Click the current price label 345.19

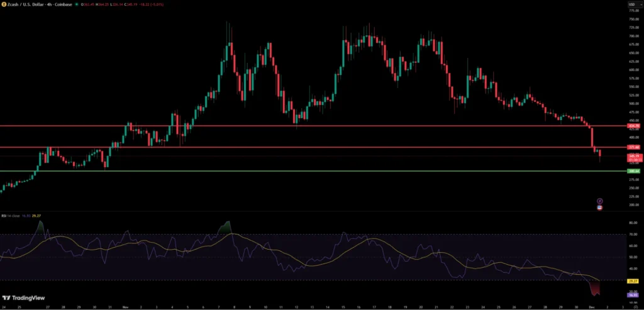click(x=633, y=155)
